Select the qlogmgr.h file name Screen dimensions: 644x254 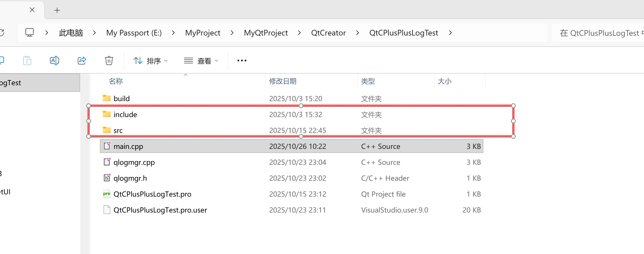[130, 178]
